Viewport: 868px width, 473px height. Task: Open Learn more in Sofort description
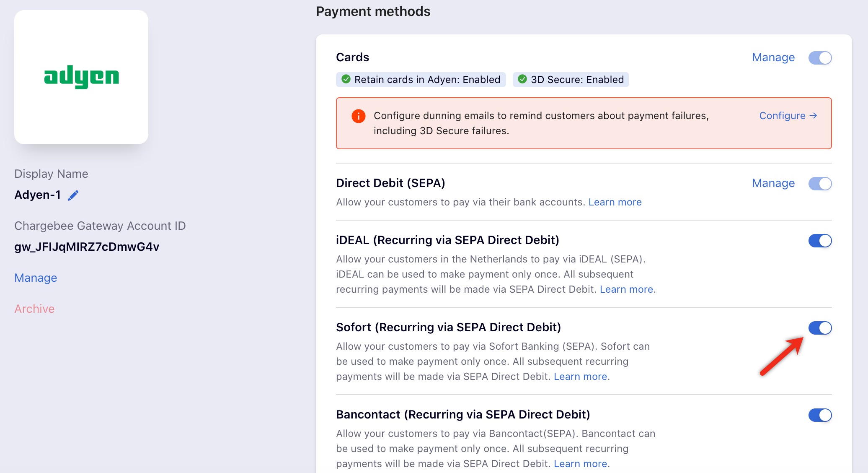pos(580,377)
